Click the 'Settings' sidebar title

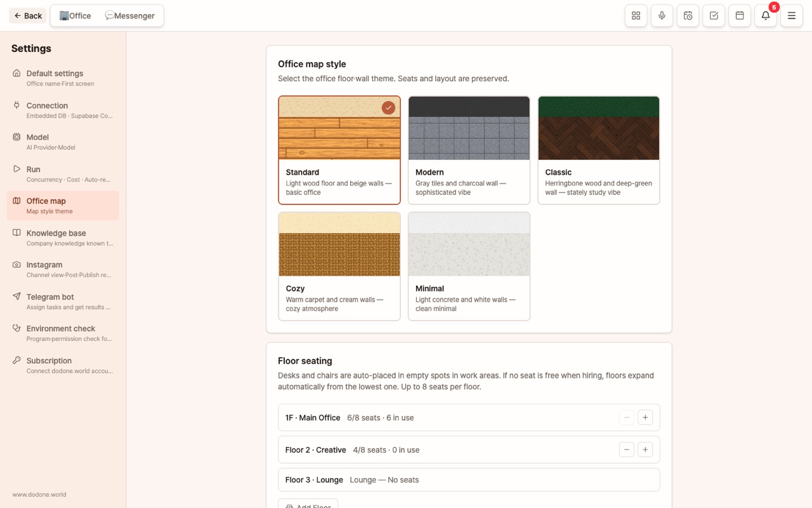click(x=31, y=48)
